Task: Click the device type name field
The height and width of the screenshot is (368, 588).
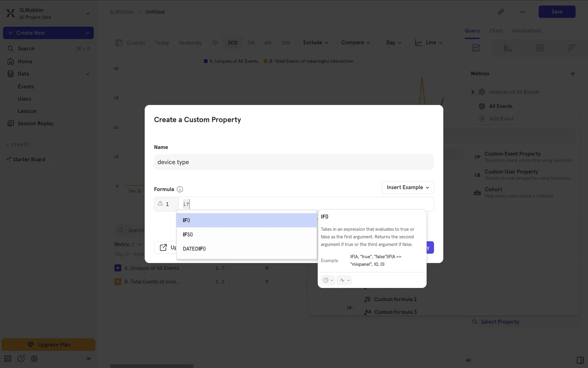Action: pyautogui.click(x=294, y=162)
